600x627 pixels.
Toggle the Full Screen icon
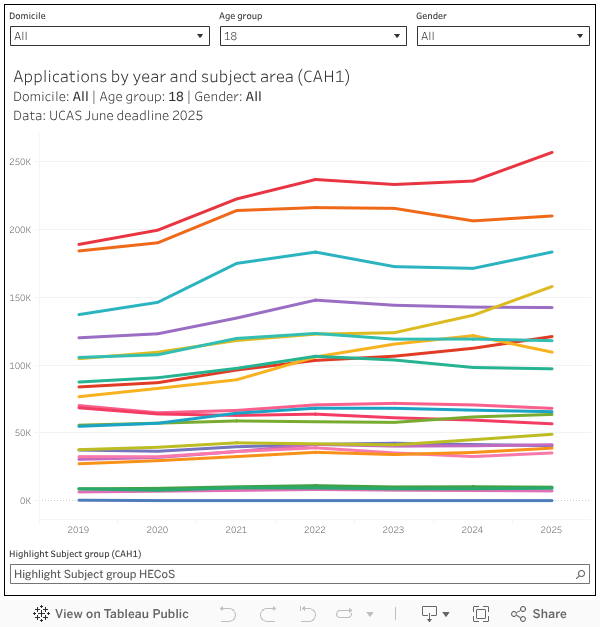pyautogui.click(x=480, y=614)
